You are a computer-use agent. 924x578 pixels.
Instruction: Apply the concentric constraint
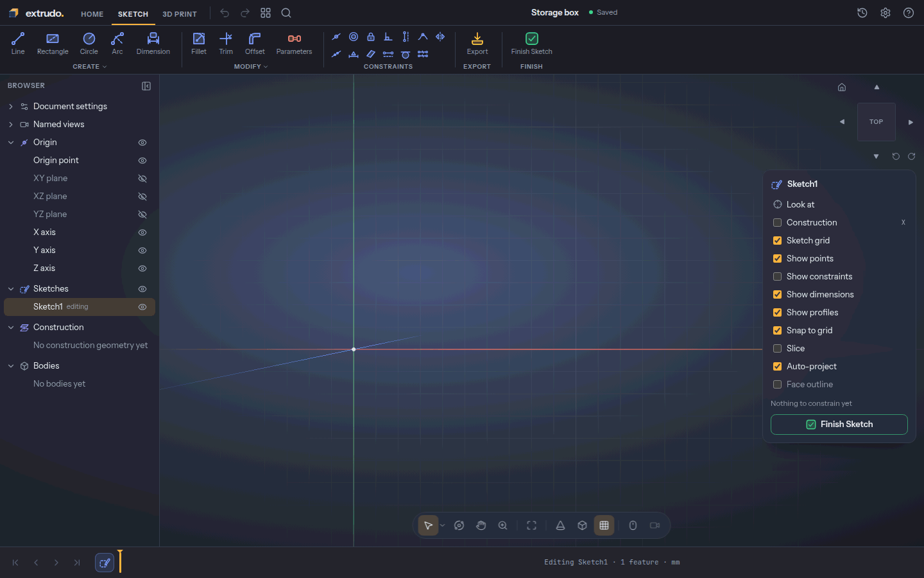coord(354,37)
